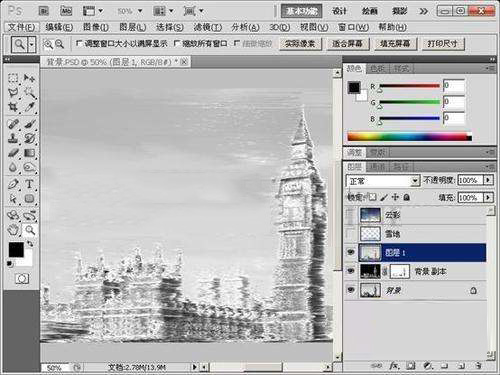Image resolution: width=500 pixels, height=375 pixels.
Task: Select the Hand tool
Action: (x=13, y=230)
